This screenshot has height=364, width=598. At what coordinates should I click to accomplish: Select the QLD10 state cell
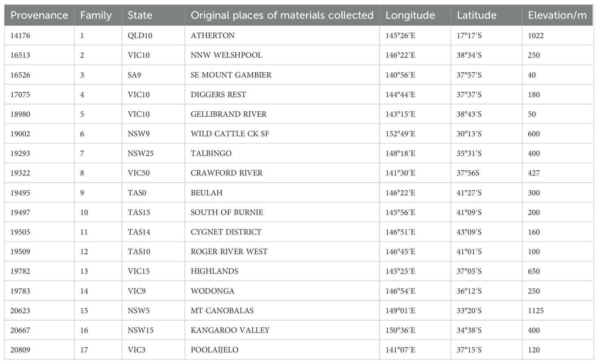point(140,36)
